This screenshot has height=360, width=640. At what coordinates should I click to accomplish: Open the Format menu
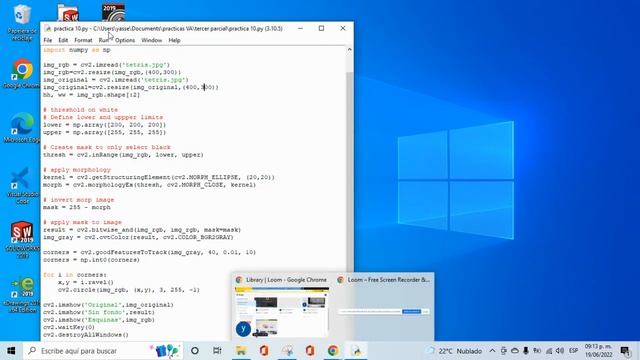click(83, 40)
